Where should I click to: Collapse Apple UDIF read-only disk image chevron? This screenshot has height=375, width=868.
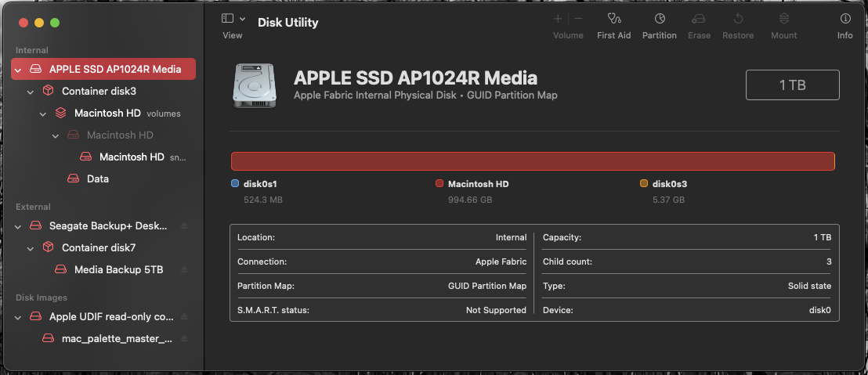[x=18, y=318]
